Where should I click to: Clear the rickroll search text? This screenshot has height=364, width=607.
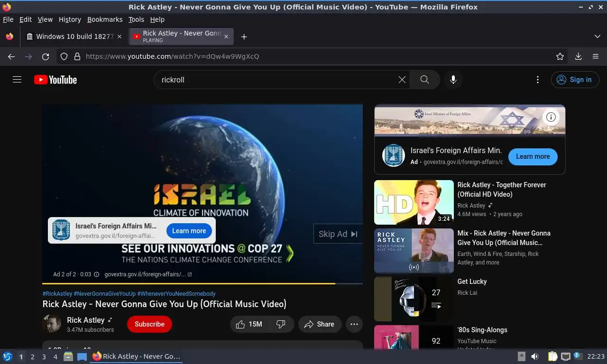point(402,80)
